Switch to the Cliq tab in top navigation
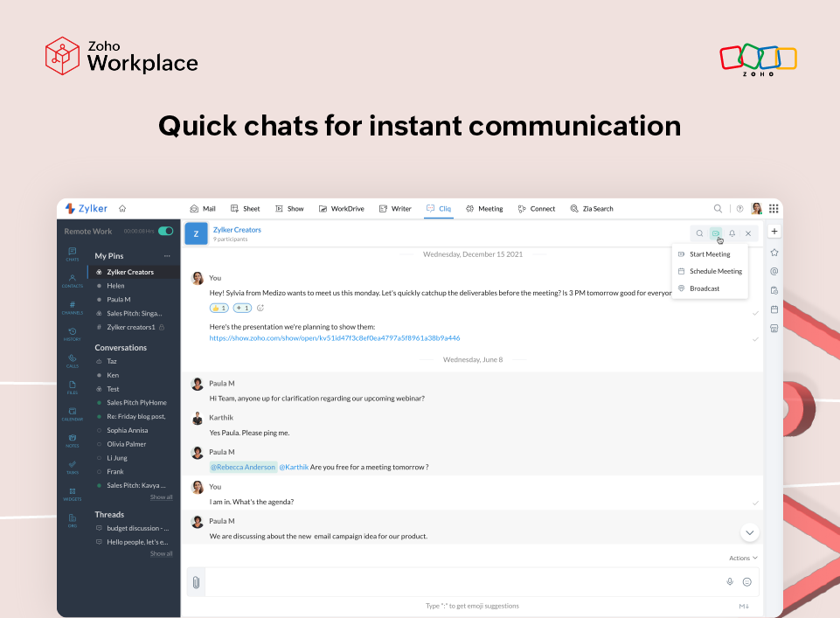Screen dimensions: 840x618 click(x=439, y=208)
